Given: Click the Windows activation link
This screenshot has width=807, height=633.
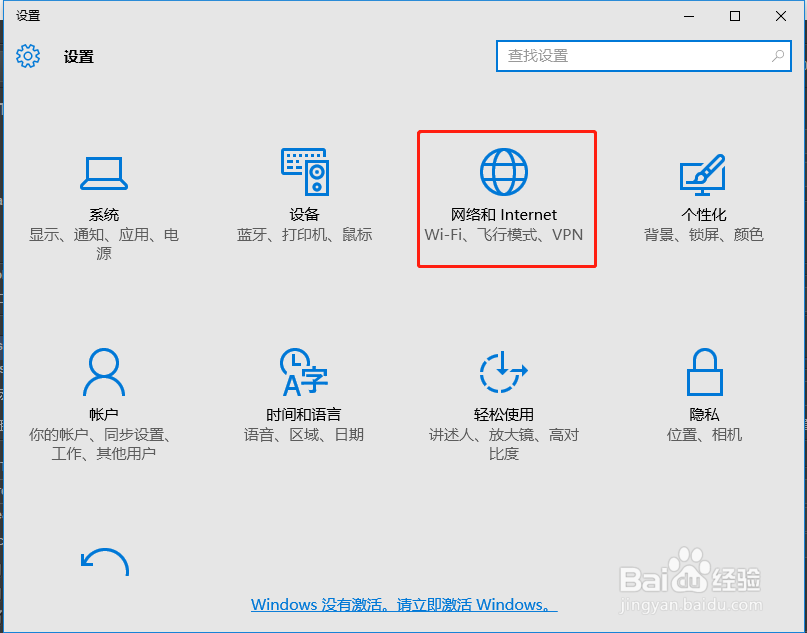Looking at the screenshot, I should coord(404,604).
